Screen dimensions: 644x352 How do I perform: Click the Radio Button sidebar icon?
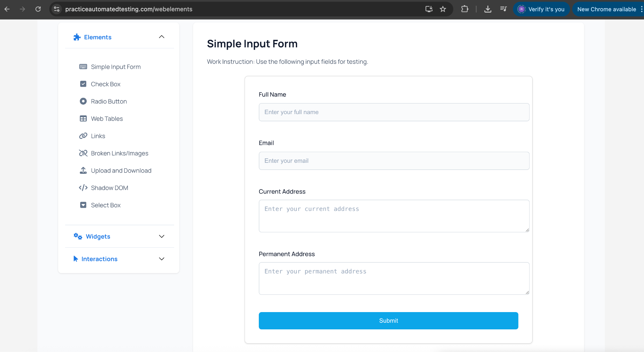pyautogui.click(x=83, y=101)
